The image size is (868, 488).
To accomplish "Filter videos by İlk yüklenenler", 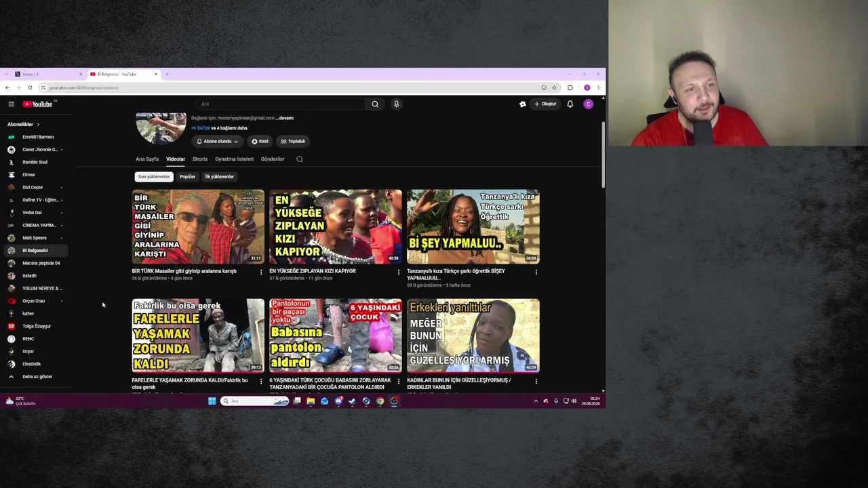I will 220,177.
